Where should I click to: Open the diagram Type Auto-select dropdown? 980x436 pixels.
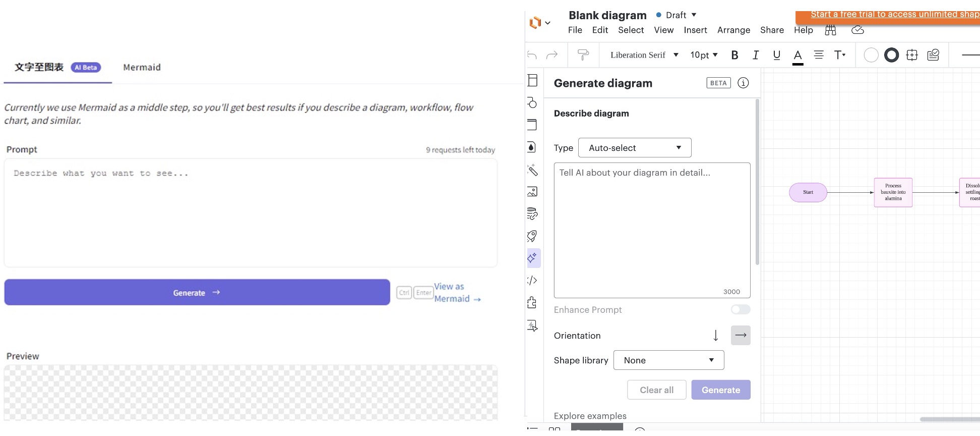tap(634, 148)
